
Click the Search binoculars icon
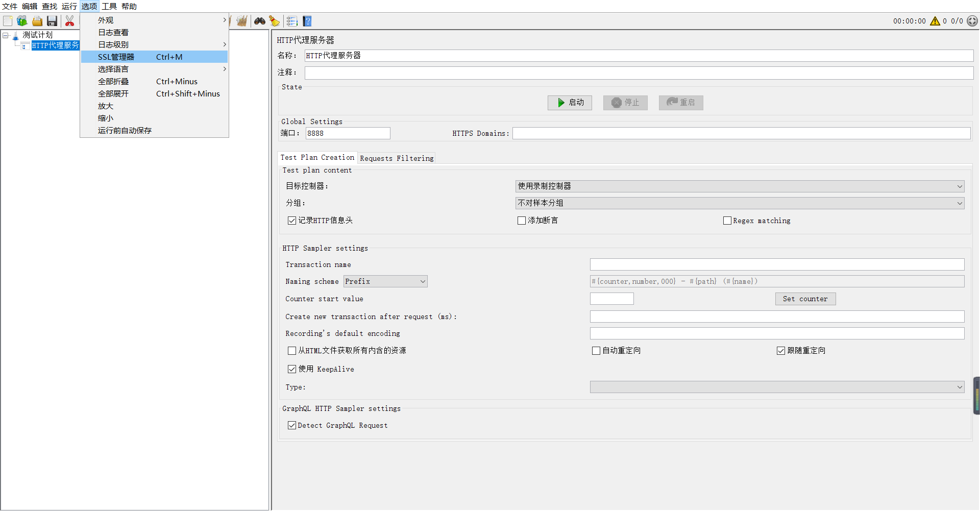coord(260,21)
